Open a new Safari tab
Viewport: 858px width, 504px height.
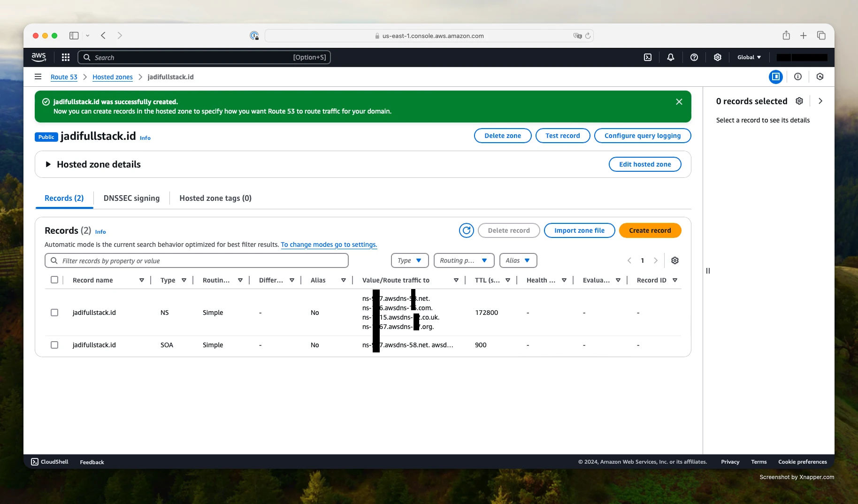click(804, 36)
